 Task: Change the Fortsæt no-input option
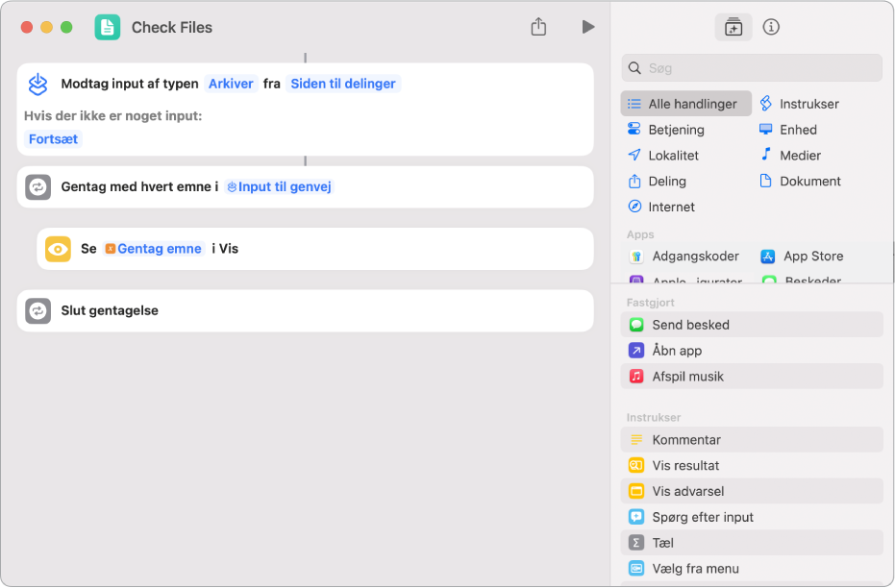click(x=53, y=139)
